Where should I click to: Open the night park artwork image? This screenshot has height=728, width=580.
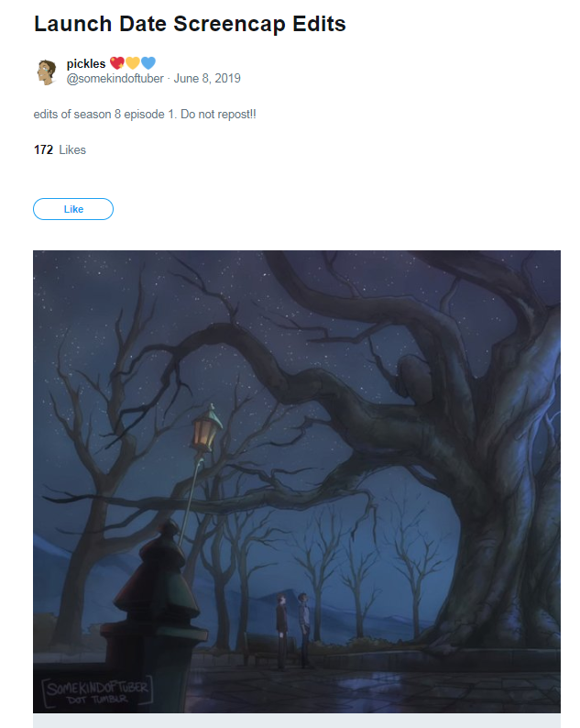297,481
